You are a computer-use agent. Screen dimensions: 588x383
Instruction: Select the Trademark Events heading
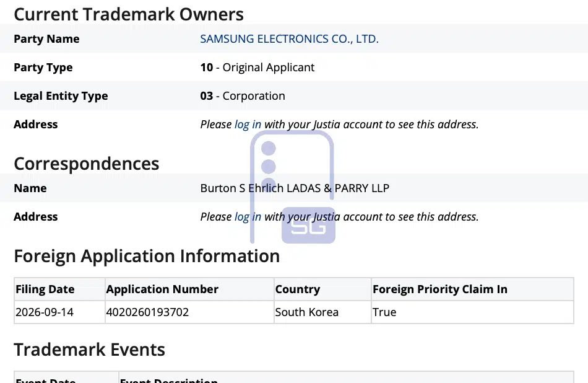[x=90, y=350]
